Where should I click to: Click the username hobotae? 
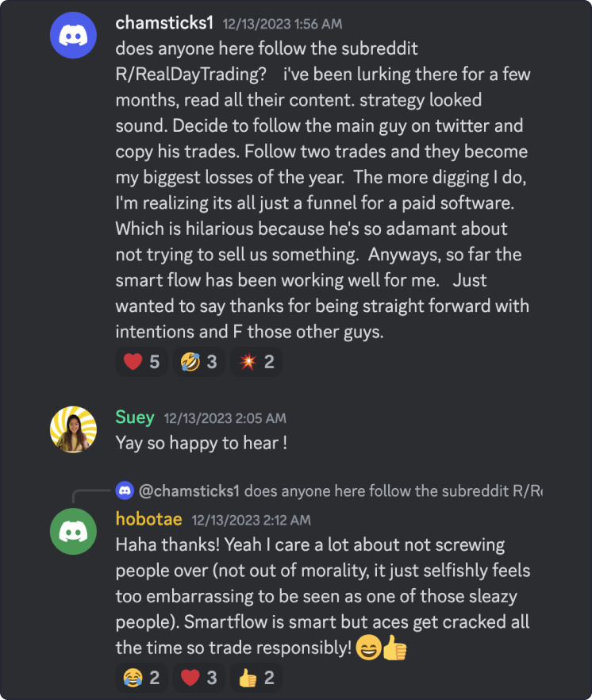pos(148,519)
